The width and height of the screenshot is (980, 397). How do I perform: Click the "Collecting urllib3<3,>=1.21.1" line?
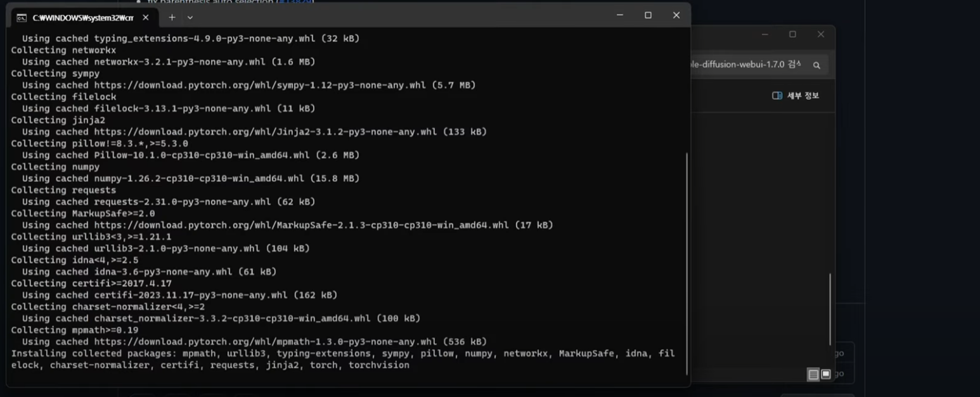coord(91,237)
